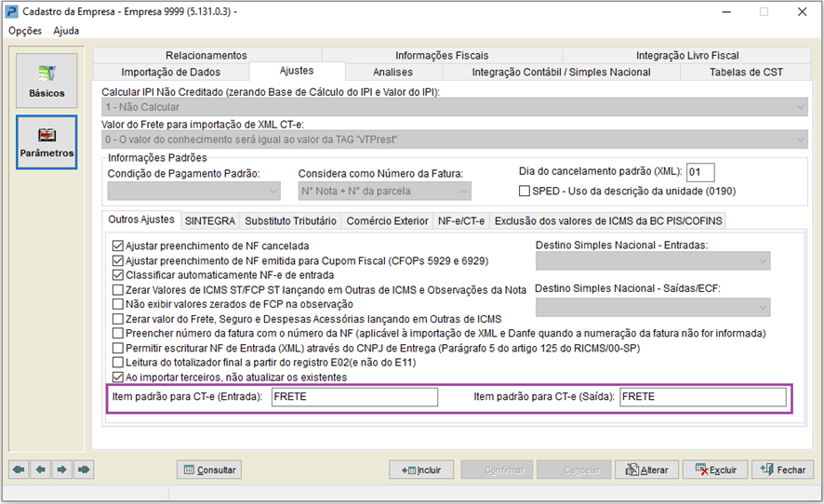This screenshot has width=824, height=504.
Task: Enable Preencher número da fatura com NF
Action: coord(118,333)
